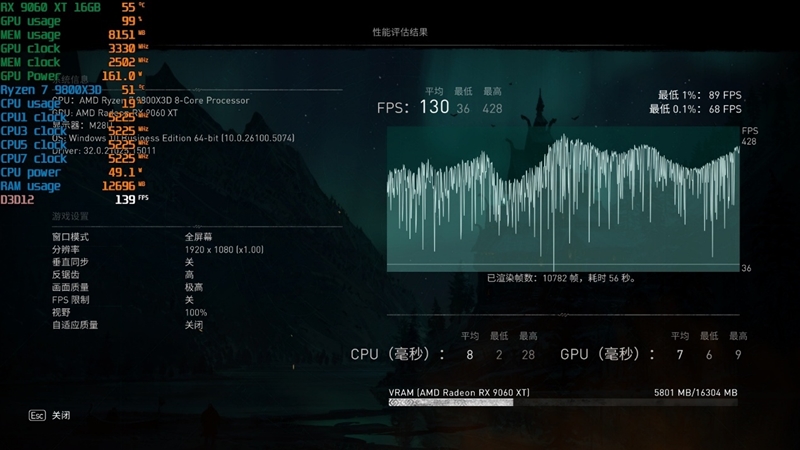Click the VRAM usage progress bar
This screenshot has height=450, width=800.
coord(563,402)
